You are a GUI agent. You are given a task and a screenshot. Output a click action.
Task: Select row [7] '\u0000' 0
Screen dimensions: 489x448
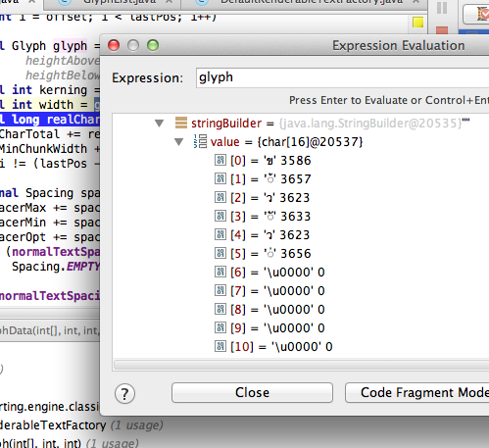point(269,291)
